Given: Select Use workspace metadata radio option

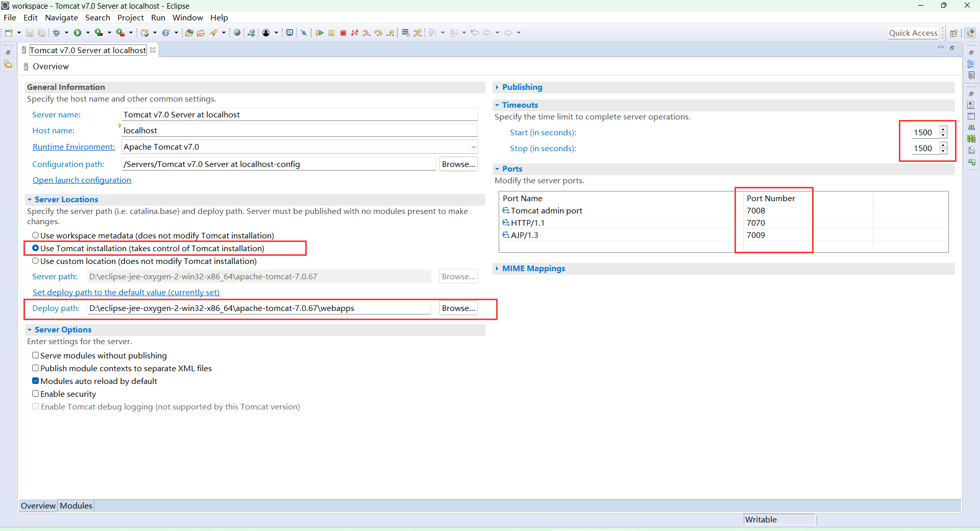Looking at the screenshot, I should 36,235.
